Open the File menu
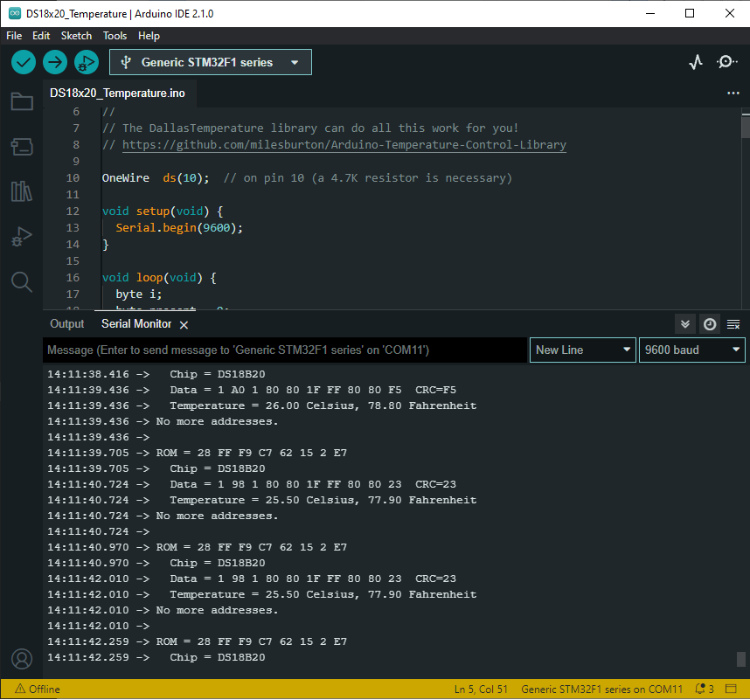 pos(14,36)
